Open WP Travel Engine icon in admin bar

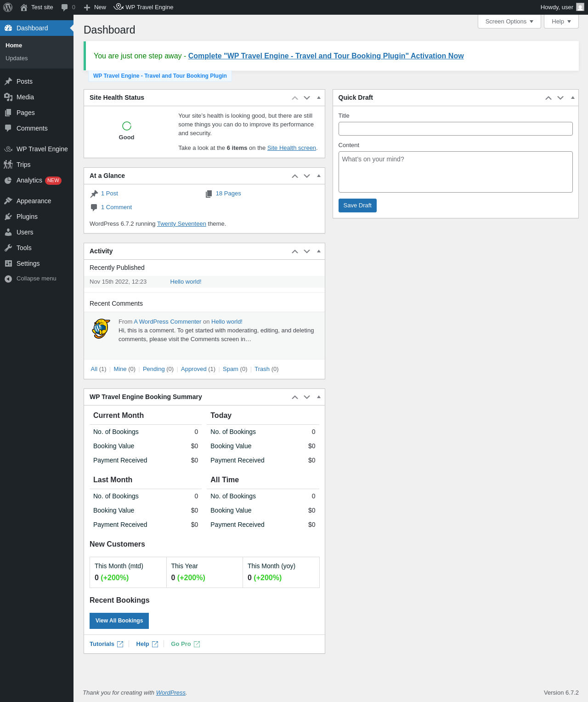(x=119, y=7)
